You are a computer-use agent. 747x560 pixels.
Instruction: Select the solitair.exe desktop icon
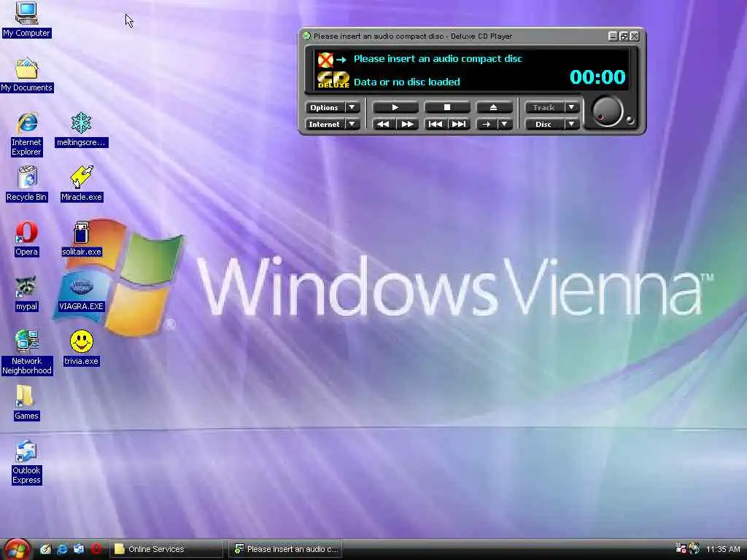point(82,239)
